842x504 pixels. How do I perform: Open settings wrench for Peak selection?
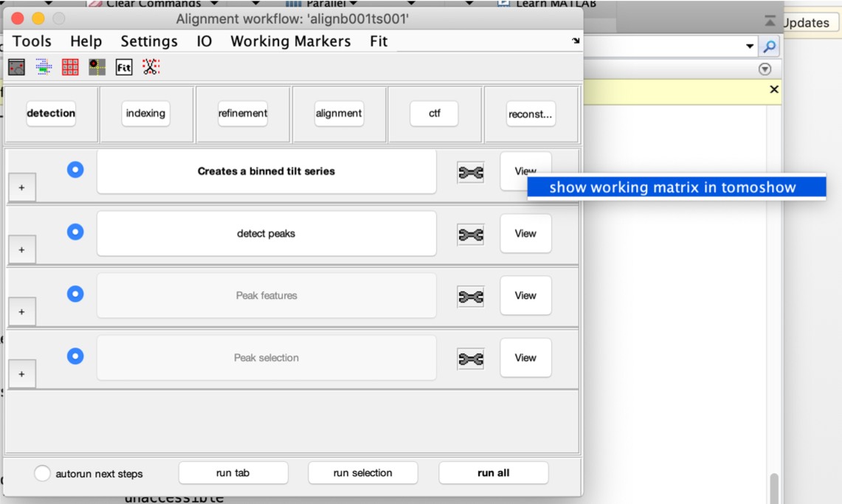pos(470,359)
